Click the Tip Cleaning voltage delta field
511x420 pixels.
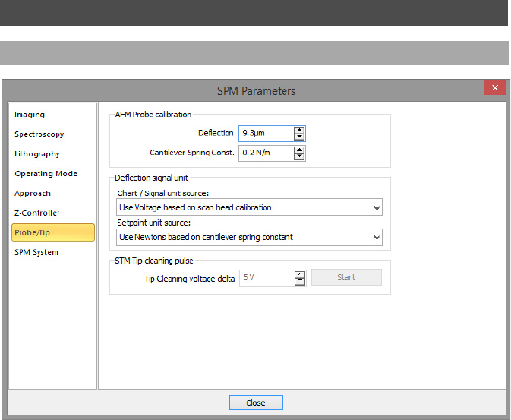[x=265, y=278]
